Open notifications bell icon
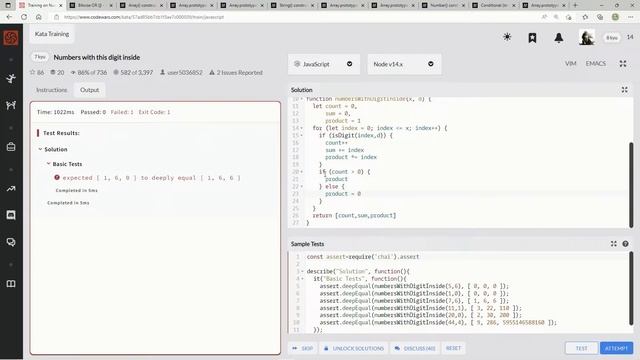 coord(559,38)
